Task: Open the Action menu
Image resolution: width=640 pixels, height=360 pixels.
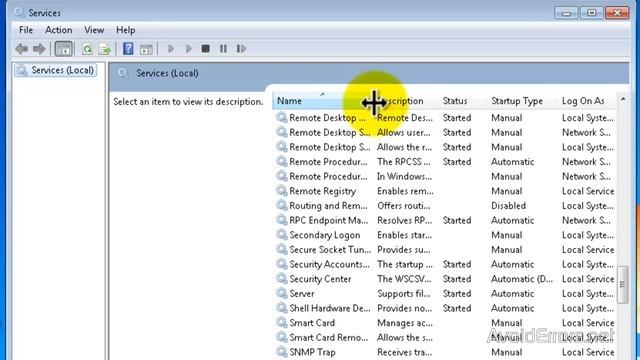Action: point(58,30)
